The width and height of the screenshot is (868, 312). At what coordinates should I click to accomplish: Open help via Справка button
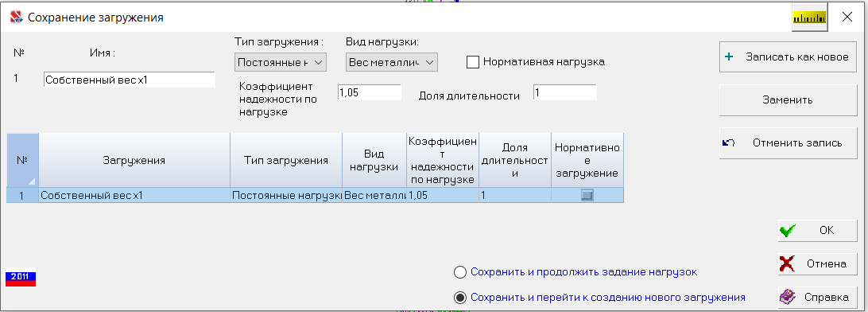tap(817, 297)
